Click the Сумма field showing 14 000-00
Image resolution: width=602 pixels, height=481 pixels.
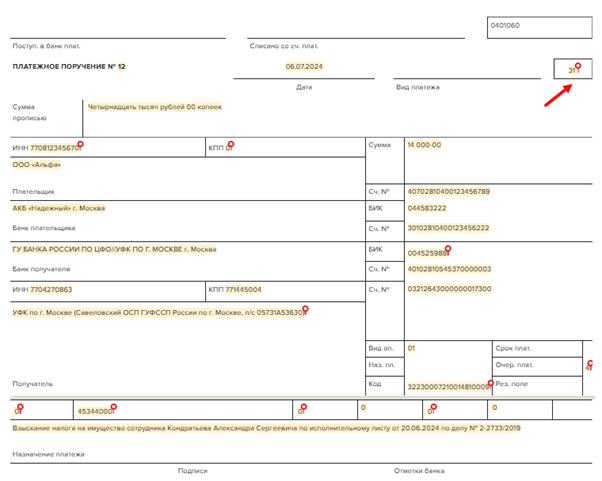coord(424,146)
